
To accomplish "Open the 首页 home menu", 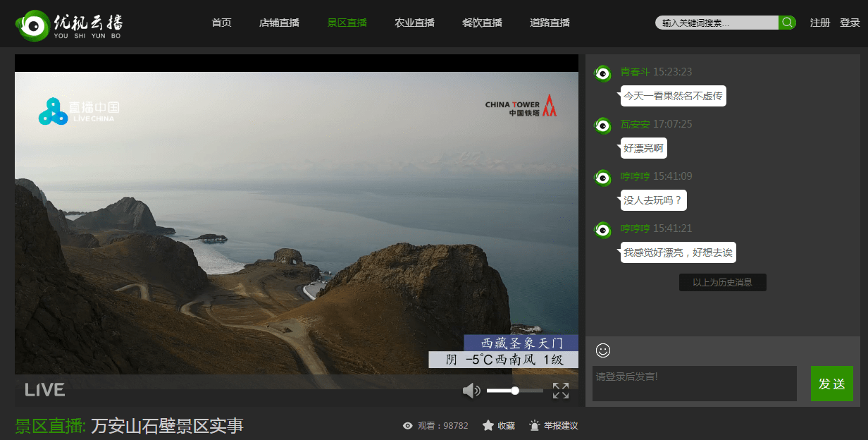I will coord(221,23).
